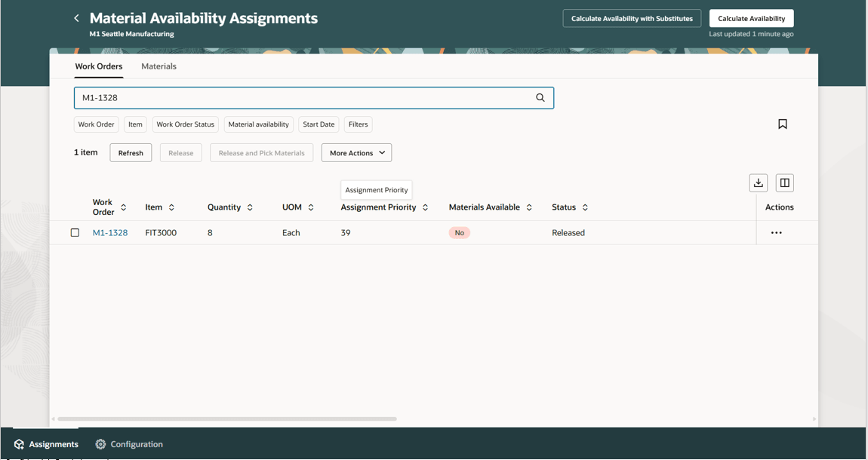The height and width of the screenshot is (460, 868).
Task: Click the download/export table icon
Action: [x=758, y=182]
